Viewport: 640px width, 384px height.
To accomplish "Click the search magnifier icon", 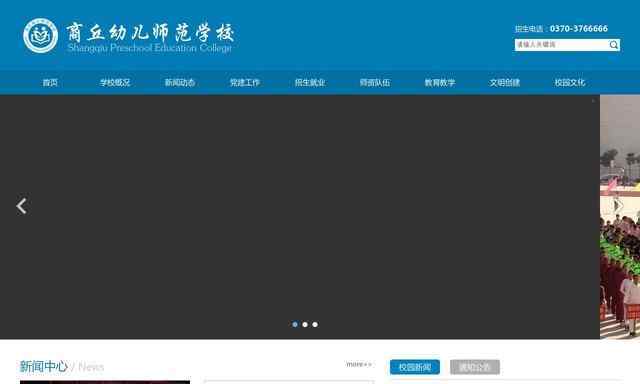I will 613,45.
